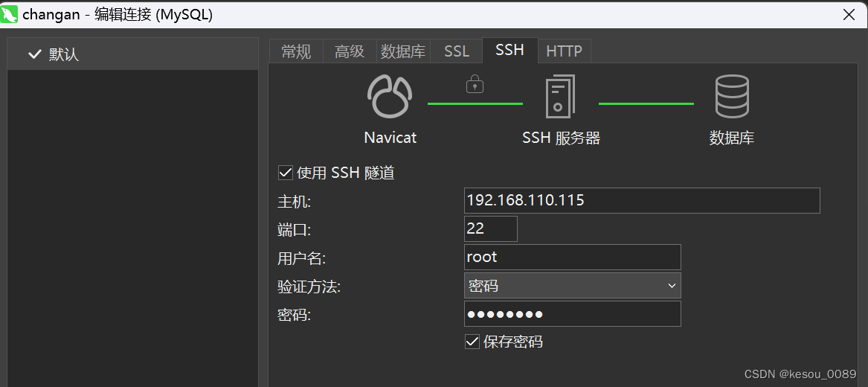Click the Navicat app icon in title bar
The width and height of the screenshot is (868, 387).
[x=10, y=14]
